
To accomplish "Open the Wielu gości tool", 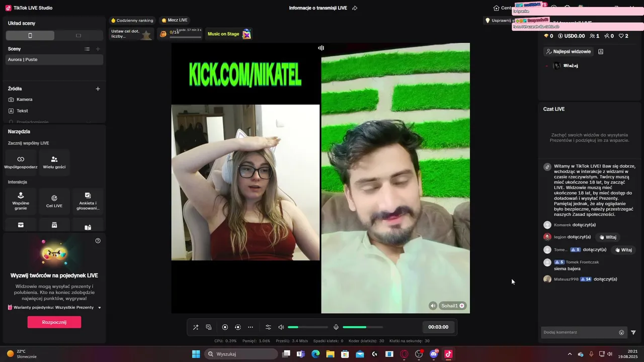I will 54,162.
